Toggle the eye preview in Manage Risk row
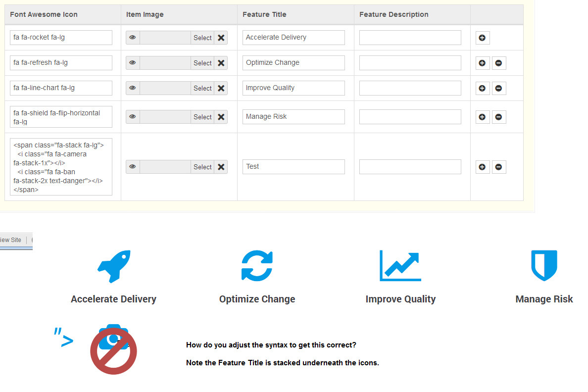Screen dimensions: 588x392 point(133,117)
